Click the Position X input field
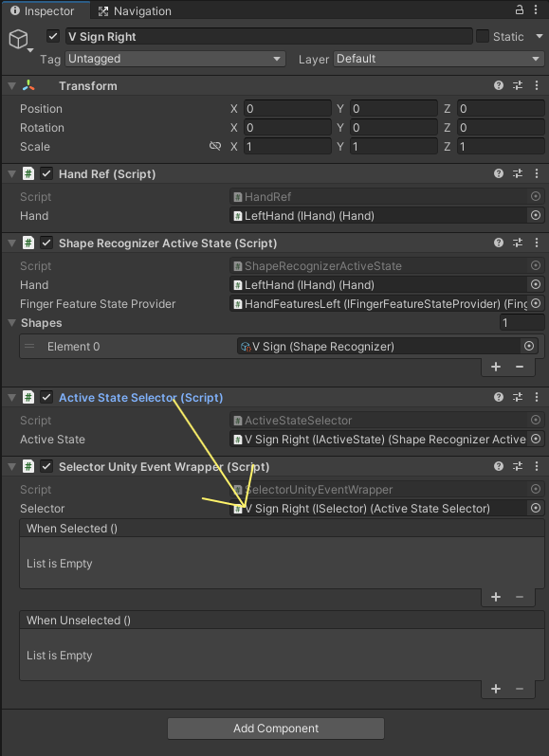549x756 pixels. 287,109
